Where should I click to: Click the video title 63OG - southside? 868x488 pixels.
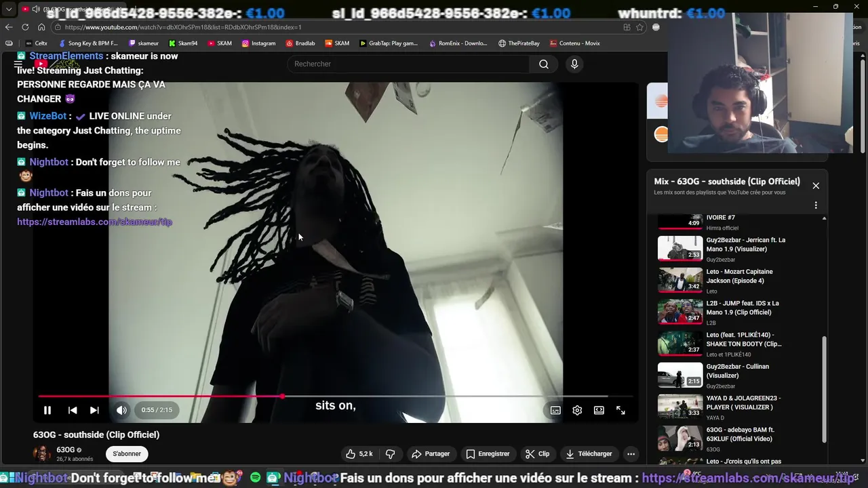tap(96, 434)
